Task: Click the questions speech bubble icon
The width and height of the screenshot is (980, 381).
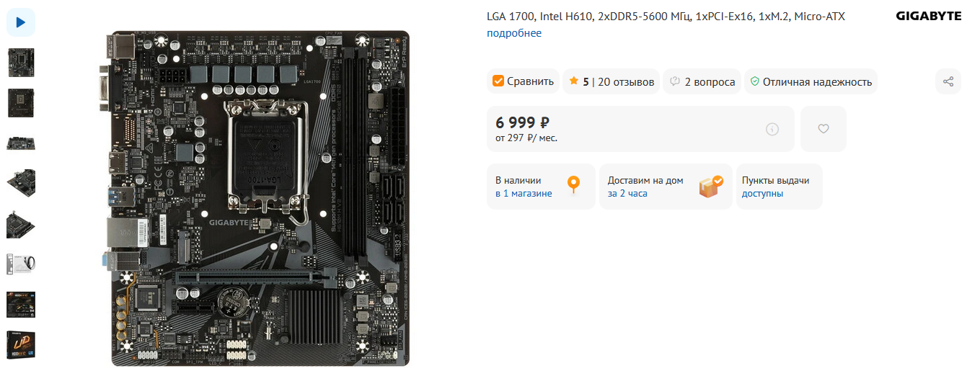Action: point(675,81)
